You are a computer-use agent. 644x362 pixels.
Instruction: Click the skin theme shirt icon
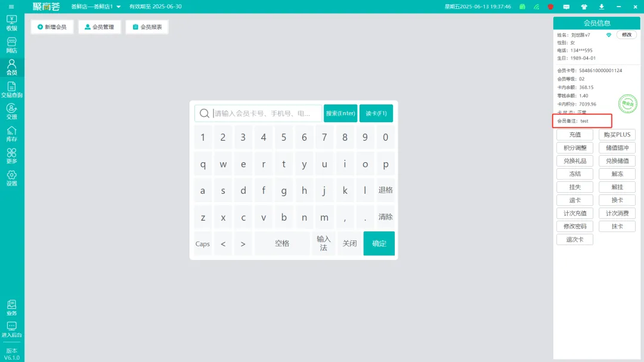click(x=584, y=7)
